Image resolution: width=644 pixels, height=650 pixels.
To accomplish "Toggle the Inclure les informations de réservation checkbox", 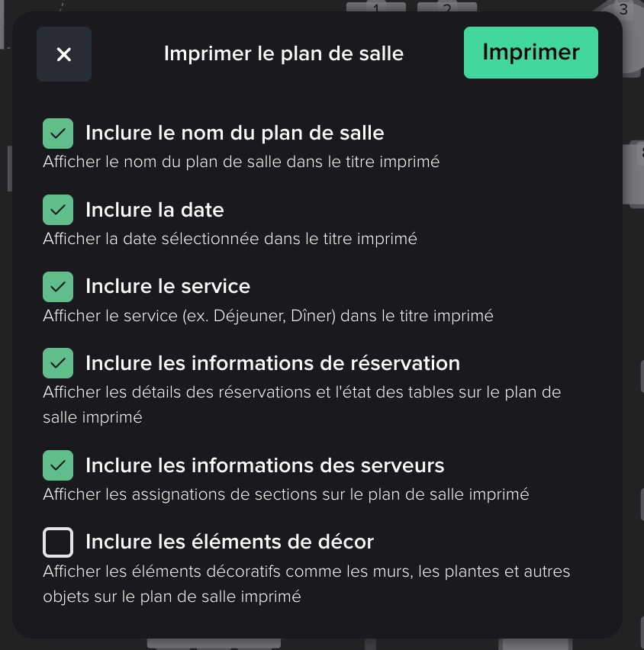I will (58, 363).
